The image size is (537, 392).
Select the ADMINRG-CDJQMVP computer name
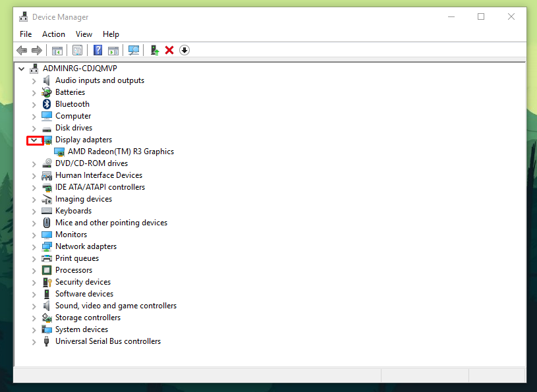click(x=80, y=69)
